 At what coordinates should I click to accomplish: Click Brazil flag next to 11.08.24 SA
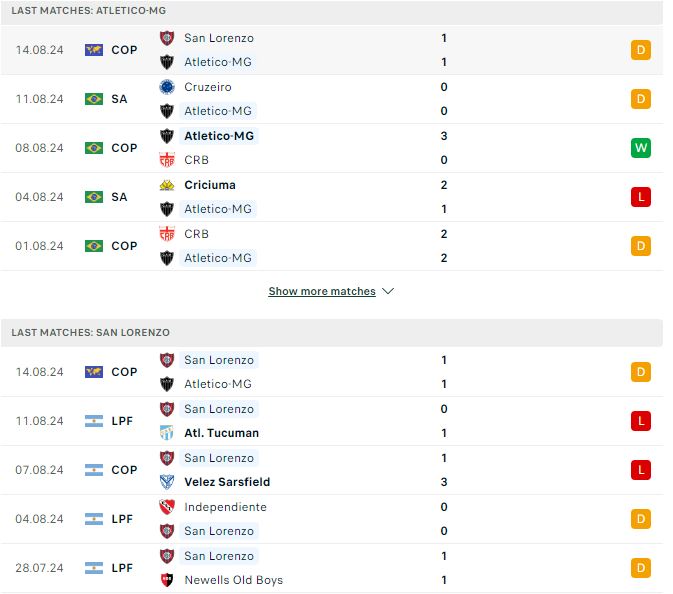(x=94, y=99)
